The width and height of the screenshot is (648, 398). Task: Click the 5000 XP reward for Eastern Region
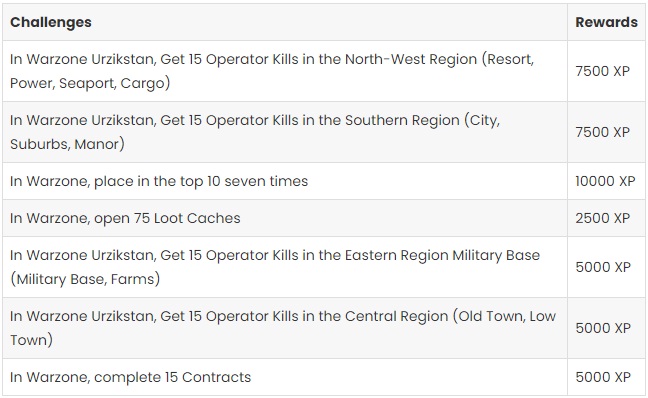pos(606,267)
